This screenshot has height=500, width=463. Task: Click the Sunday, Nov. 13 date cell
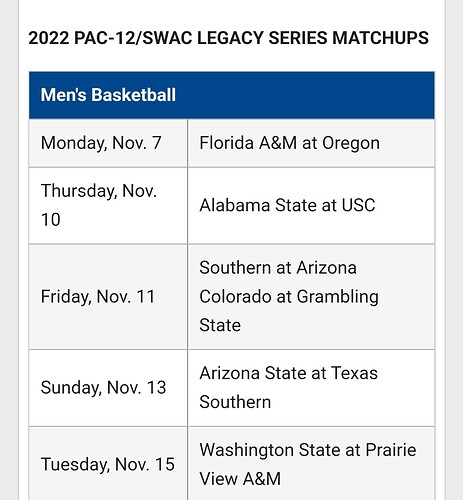coord(108,388)
